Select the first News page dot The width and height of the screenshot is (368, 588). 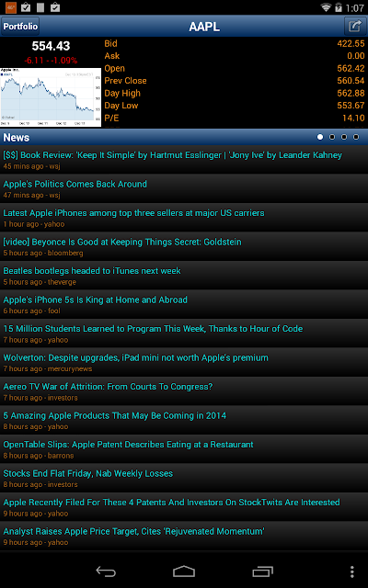point(320,137)
